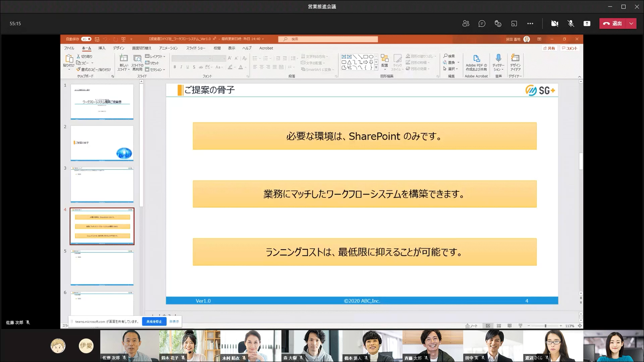This screenshot has width=644, height=362.
Task: Open the Teams participants panel
Action: coord(466,23)
